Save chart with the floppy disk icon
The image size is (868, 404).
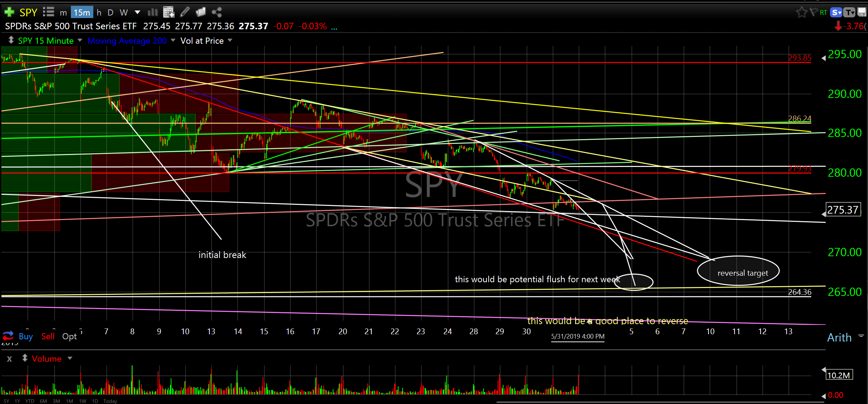pyautogui.click(x=862, y=12)
